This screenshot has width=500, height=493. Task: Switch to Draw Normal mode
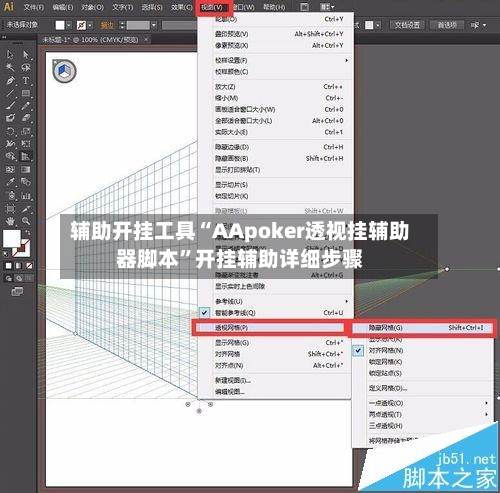tap(9, 278)
